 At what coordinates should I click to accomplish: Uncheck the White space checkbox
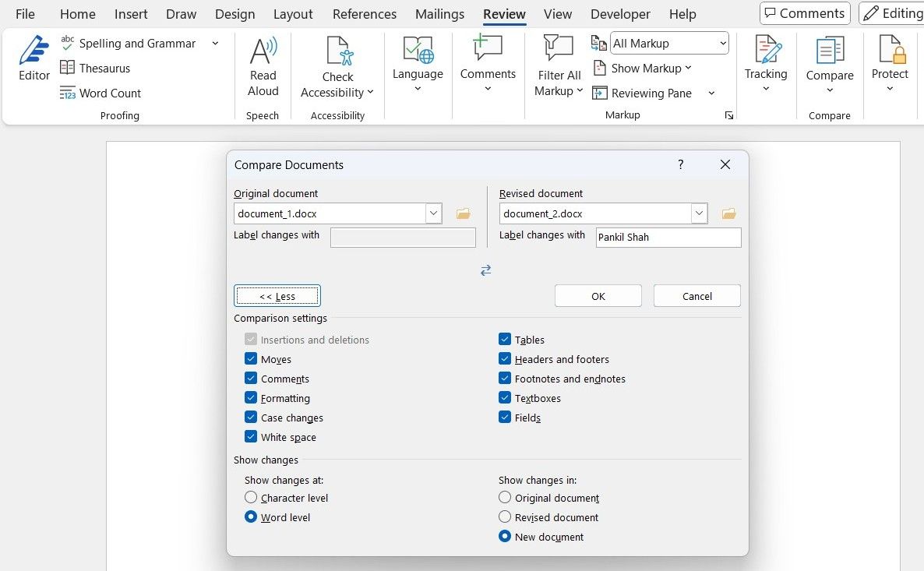(x=250, y=436)
